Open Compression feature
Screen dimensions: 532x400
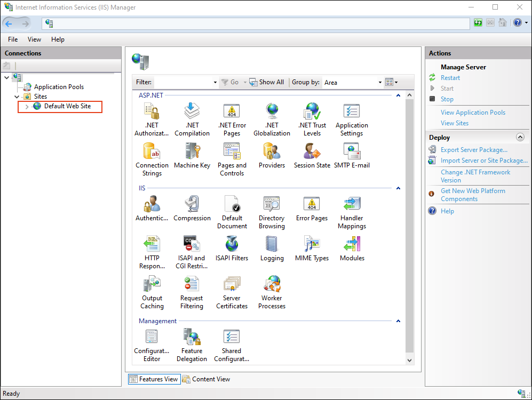(x=192, y=209)
